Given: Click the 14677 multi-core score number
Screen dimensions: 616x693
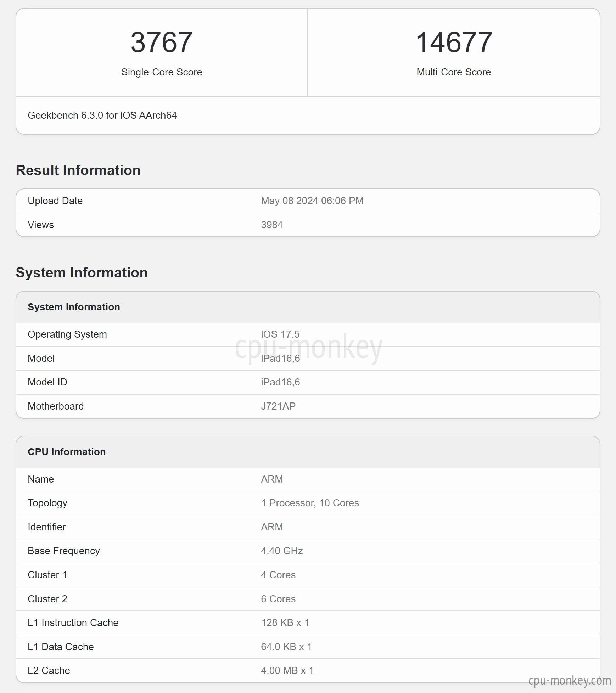Looking at the screenshot, I should (x=454, y=42).
